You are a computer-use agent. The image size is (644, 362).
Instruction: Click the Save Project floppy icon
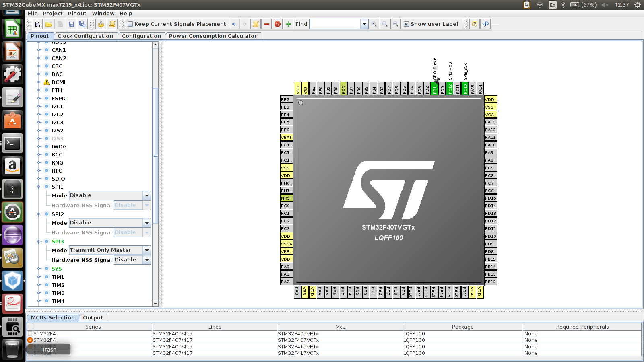tap(71, 24)
